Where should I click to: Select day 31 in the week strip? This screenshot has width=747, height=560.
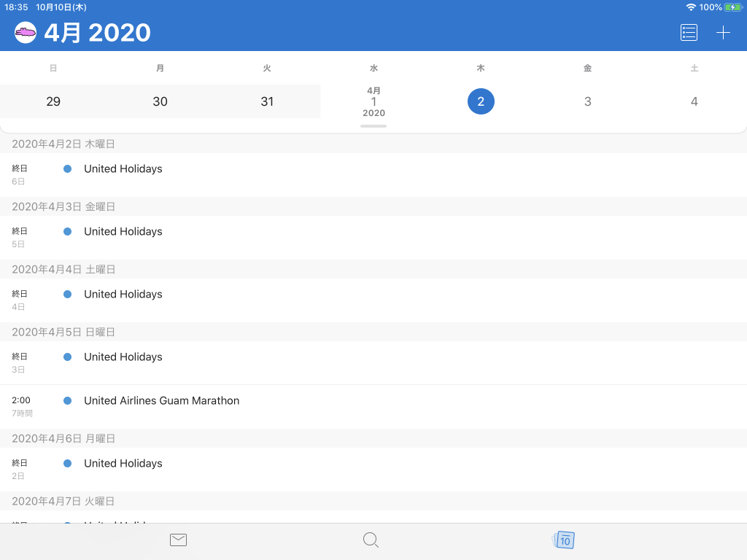pos(267,101)
